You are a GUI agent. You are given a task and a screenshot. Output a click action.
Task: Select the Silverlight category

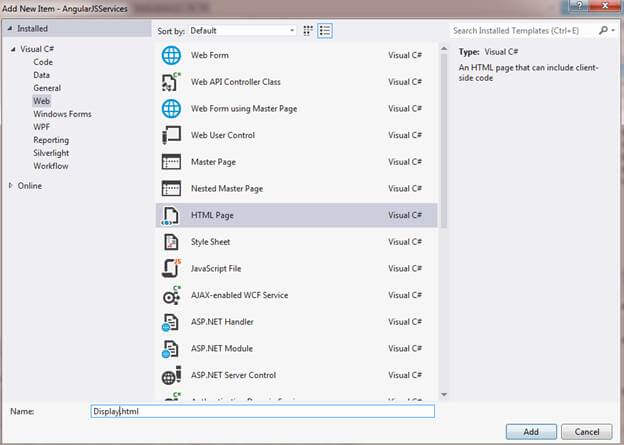coord(51,153)
